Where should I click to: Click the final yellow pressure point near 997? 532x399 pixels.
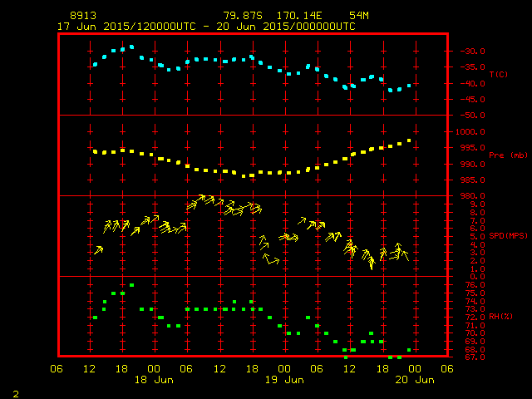409,140
